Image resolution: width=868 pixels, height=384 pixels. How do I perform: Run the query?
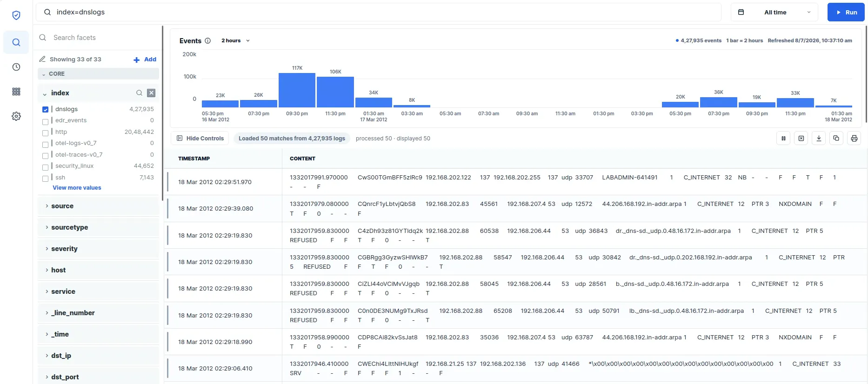tap(846, 12)
